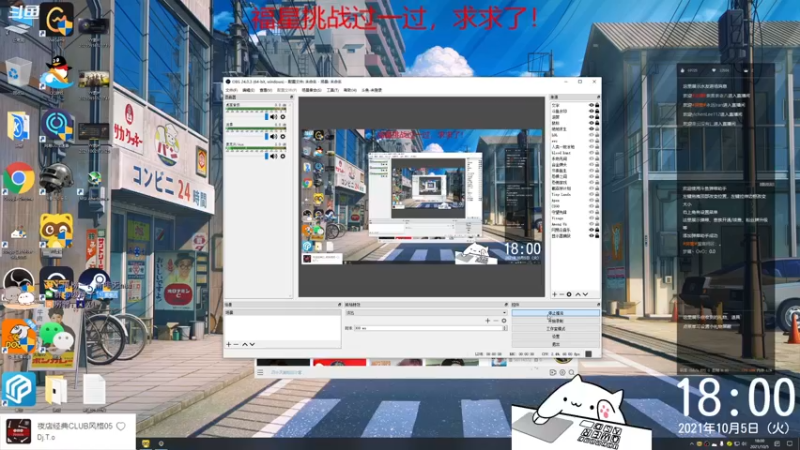Click the 停止推流 stop streaming button

(x=556, y=313)
